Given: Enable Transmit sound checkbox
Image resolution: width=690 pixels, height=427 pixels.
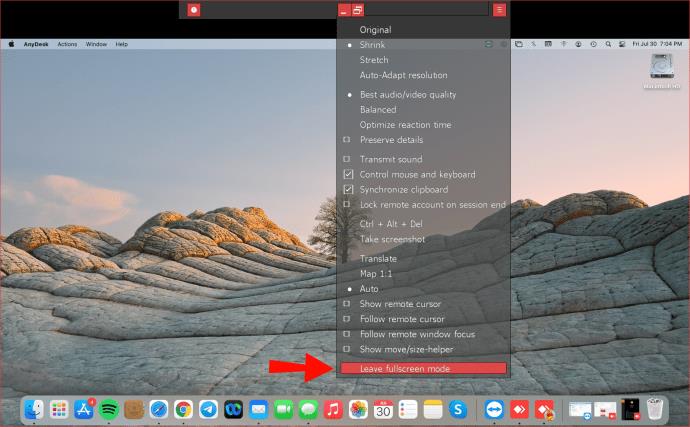Looking at the screenshot, I should (x=347, y=159).
